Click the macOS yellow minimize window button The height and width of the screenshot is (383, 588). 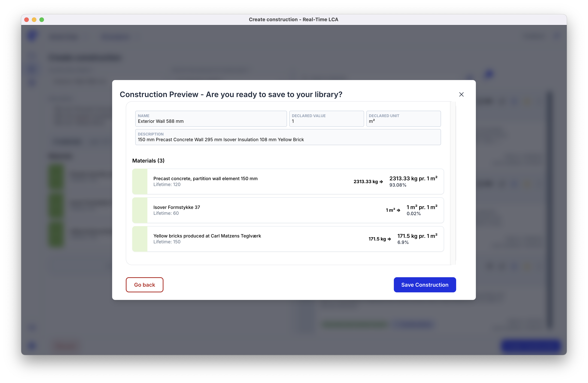34,19
